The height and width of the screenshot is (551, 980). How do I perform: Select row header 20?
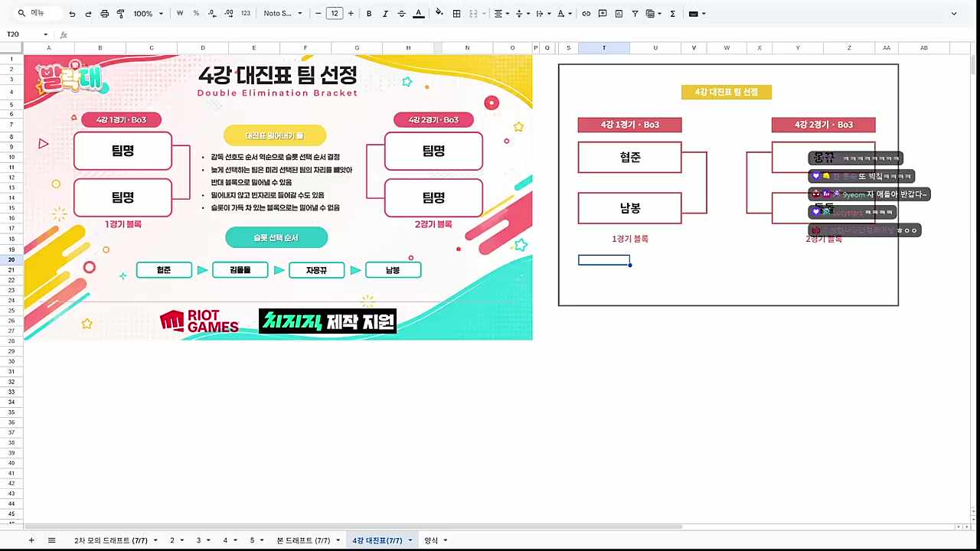(11, 259)
